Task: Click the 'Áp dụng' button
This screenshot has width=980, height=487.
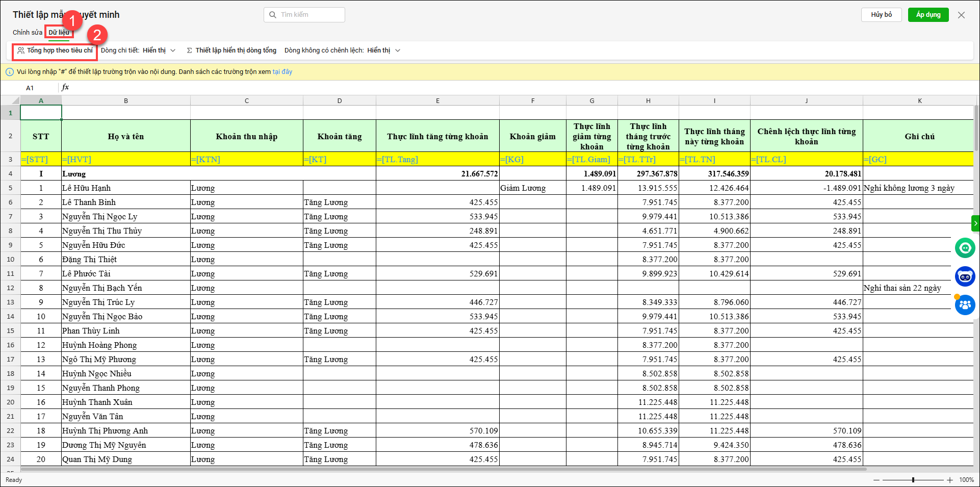Action: pos(928,15)
